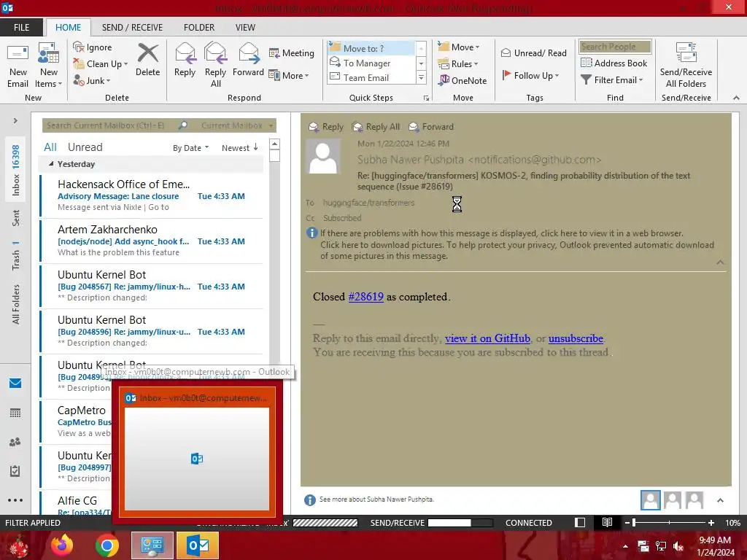Toggle Unread/Read status

pos(533,52)
